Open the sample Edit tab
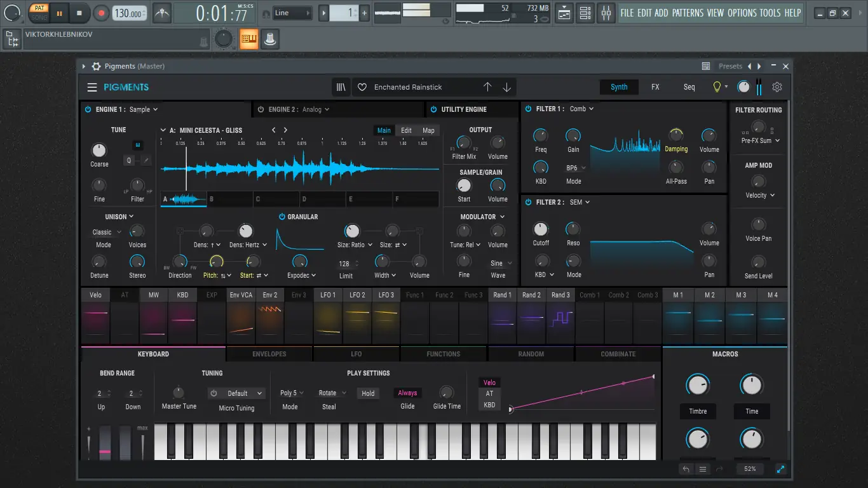Viewport: 868px width, 488px height. pyautogui.click(x=406, y=130)
